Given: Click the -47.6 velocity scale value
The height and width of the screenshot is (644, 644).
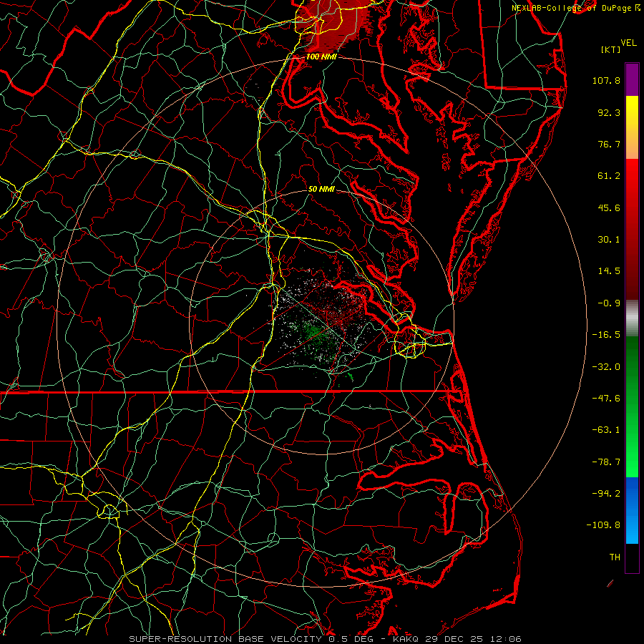Looking at the screenshot, I should pyautogui.click(x=606, y=399).
